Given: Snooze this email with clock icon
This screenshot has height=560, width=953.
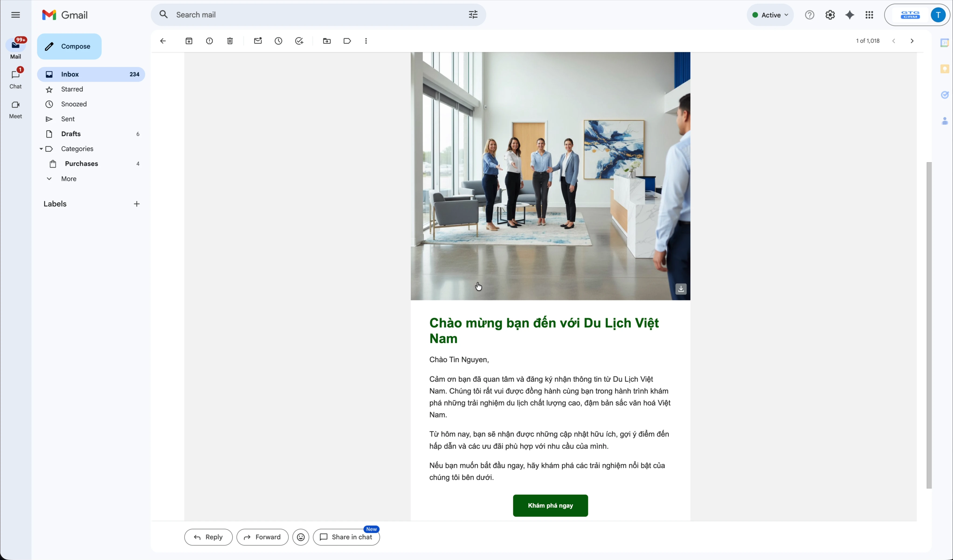Looking at the screenshot, I should 278,41.
